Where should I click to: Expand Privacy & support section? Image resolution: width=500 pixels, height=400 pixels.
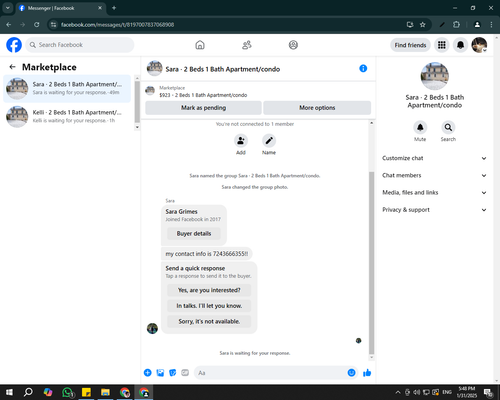click(434, 210)
